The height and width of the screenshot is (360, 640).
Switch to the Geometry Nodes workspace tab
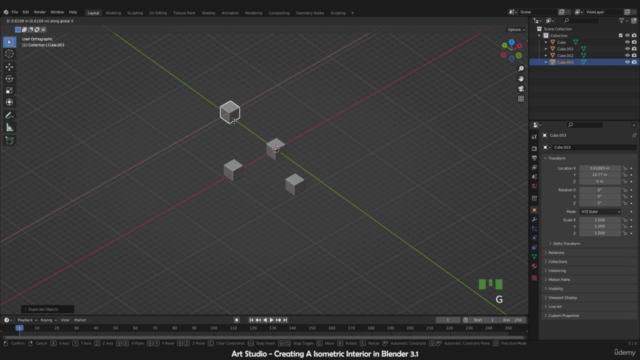[x=310, y=13]
